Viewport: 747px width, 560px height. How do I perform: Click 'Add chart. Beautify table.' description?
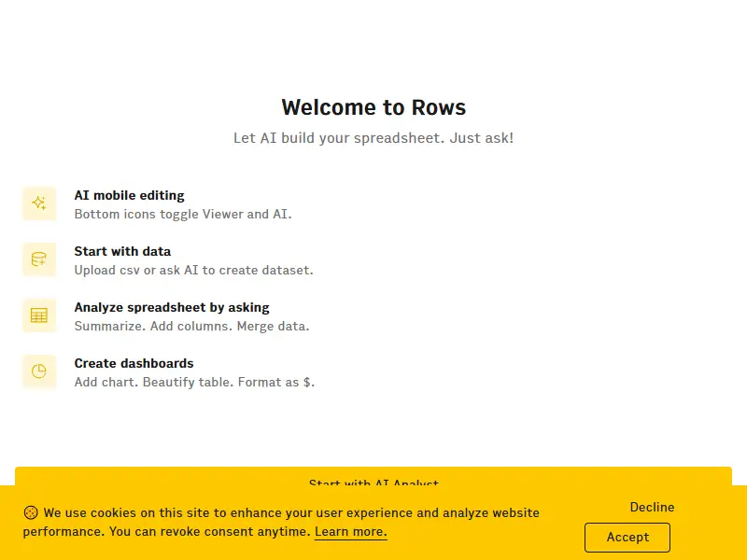[194, 383]
